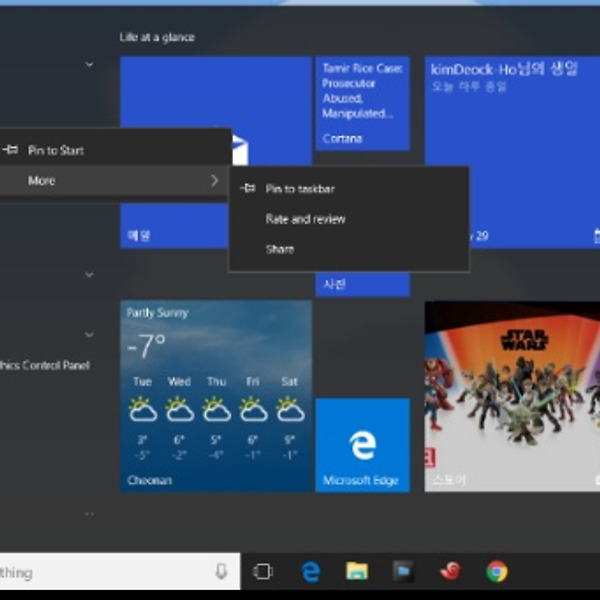Open the Cortana news tile
The height and width of the screenshot is (600, 600).
(x=362, y=103)
